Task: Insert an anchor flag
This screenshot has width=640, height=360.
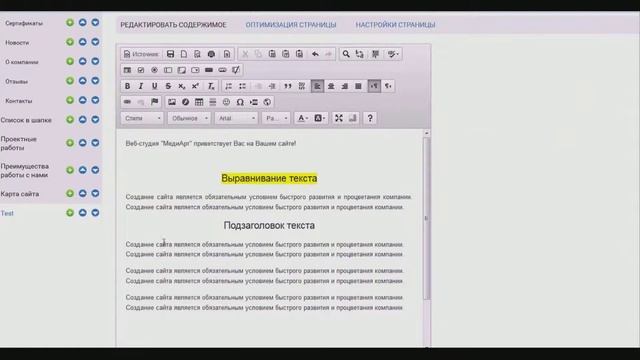Action: (154, 102)
